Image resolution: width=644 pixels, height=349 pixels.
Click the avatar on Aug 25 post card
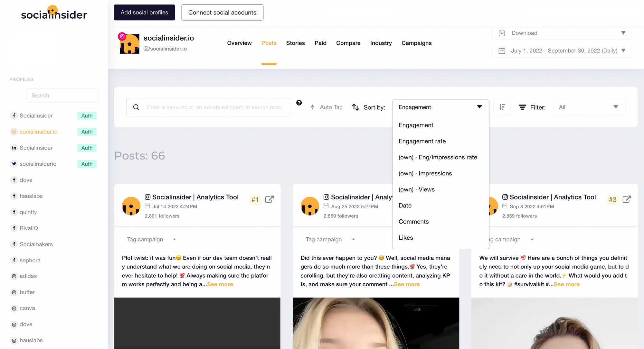pyautogui.click(x=310, y=206)
